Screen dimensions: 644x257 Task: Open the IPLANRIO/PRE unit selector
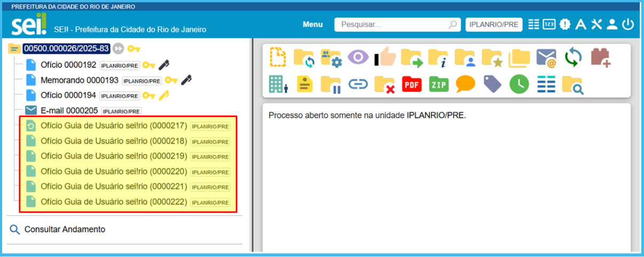tap(494, 25)
